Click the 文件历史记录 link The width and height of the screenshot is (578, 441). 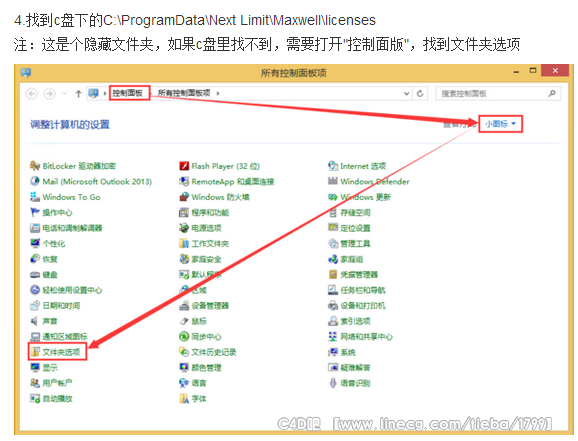point(214,352)
